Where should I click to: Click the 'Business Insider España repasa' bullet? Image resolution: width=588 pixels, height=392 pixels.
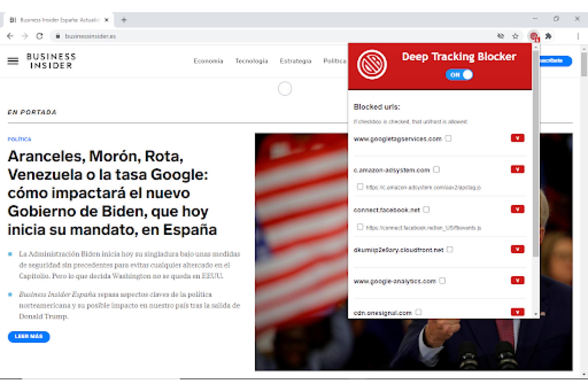130,305
